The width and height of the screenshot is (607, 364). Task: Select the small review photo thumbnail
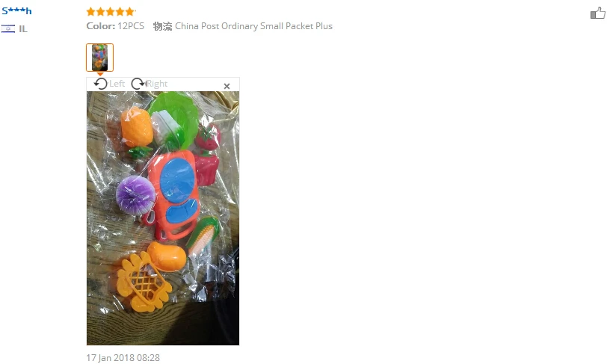pyautogui.click(x=99, y=58)
